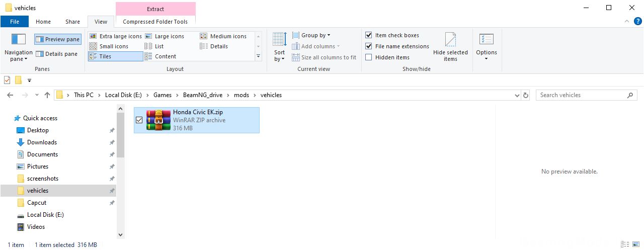The image size is (644, 251).
Task: Click the Properties quick access icon
Action: pyautogui.click(x=7, y=80)
